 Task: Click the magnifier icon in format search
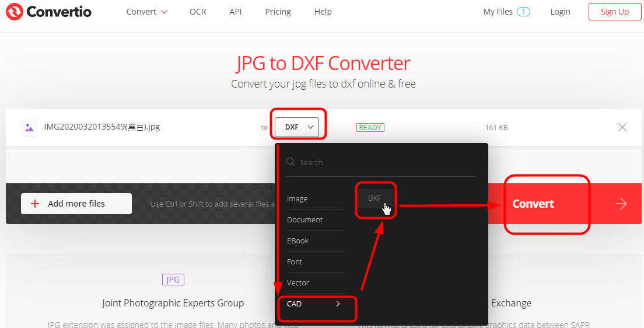click(290, 162)
